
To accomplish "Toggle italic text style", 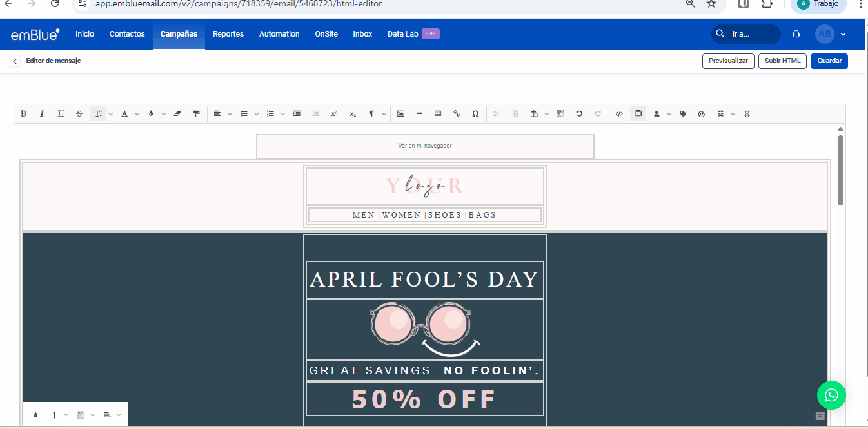I will point(42,114).
